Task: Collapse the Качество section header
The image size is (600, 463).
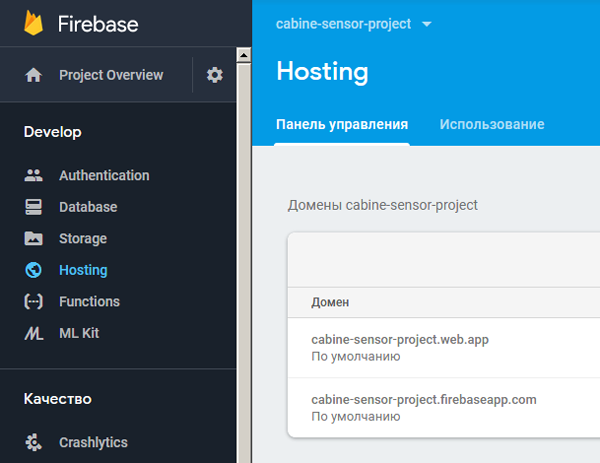Action: coord(57,399)
